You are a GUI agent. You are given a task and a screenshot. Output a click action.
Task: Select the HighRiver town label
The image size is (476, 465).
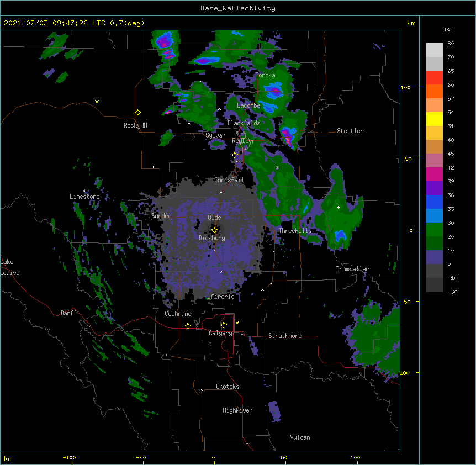click(237, 410)
